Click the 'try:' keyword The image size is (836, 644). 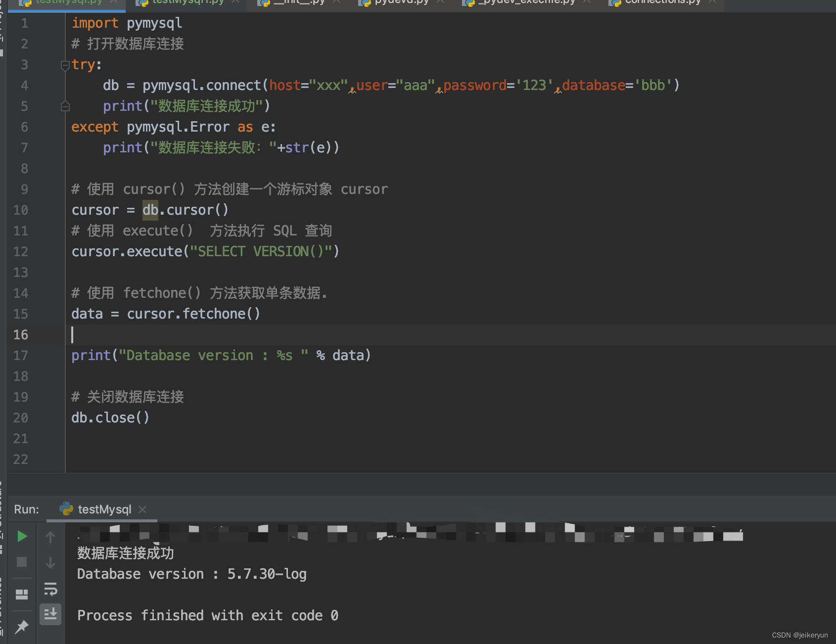(87, 65)
